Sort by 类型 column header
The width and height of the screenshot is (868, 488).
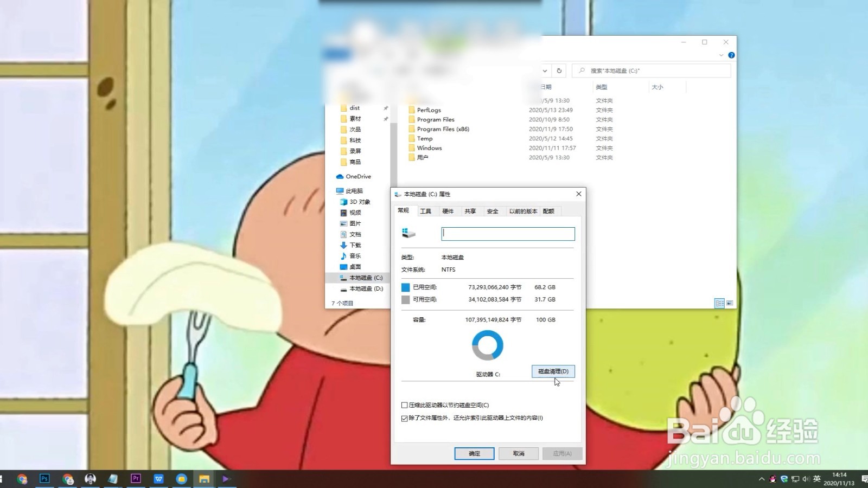(601, 87)
